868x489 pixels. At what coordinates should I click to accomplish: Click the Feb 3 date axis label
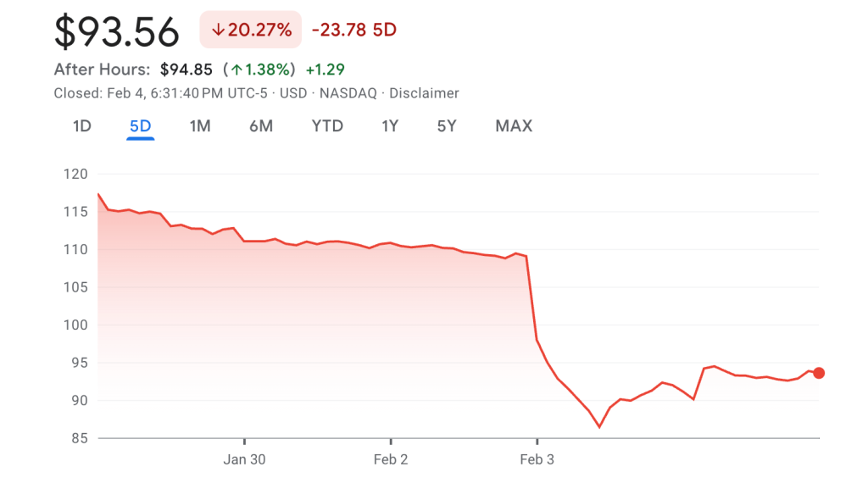[x=537, y=459]
